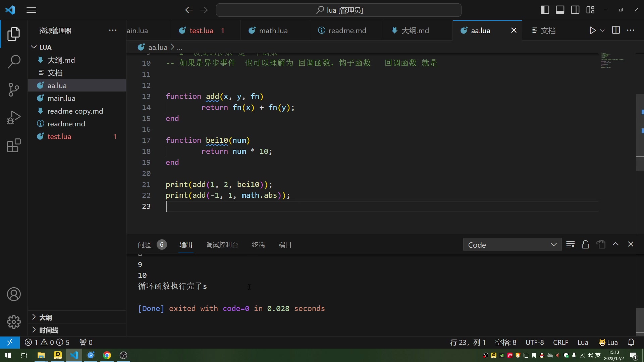Image resolution: width=644 pixels, height=362 pixels.
Task: Change CRLF end of line sequence
Action: (x=560, y=342)
